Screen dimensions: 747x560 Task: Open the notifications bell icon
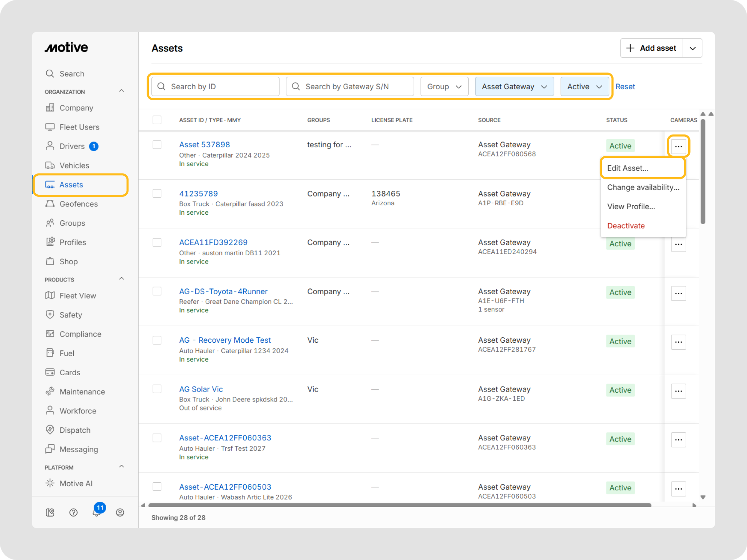97,512
